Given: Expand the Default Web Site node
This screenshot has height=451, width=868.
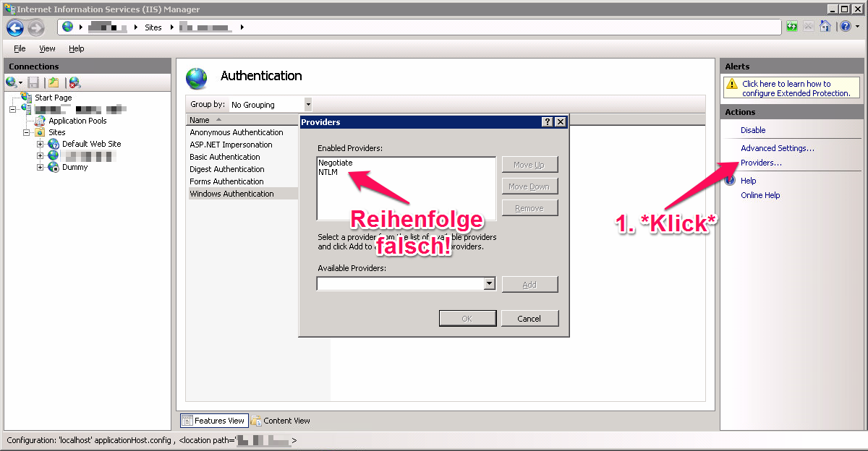Looking at the screenshot, I should click(x=41, y=144).
